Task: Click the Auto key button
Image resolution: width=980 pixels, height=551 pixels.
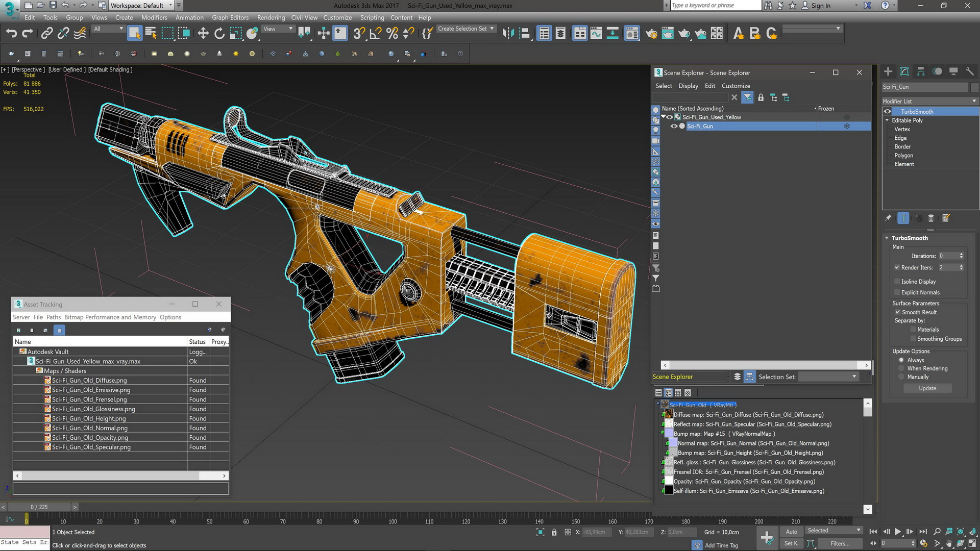Action: click(x=791, y=532)
